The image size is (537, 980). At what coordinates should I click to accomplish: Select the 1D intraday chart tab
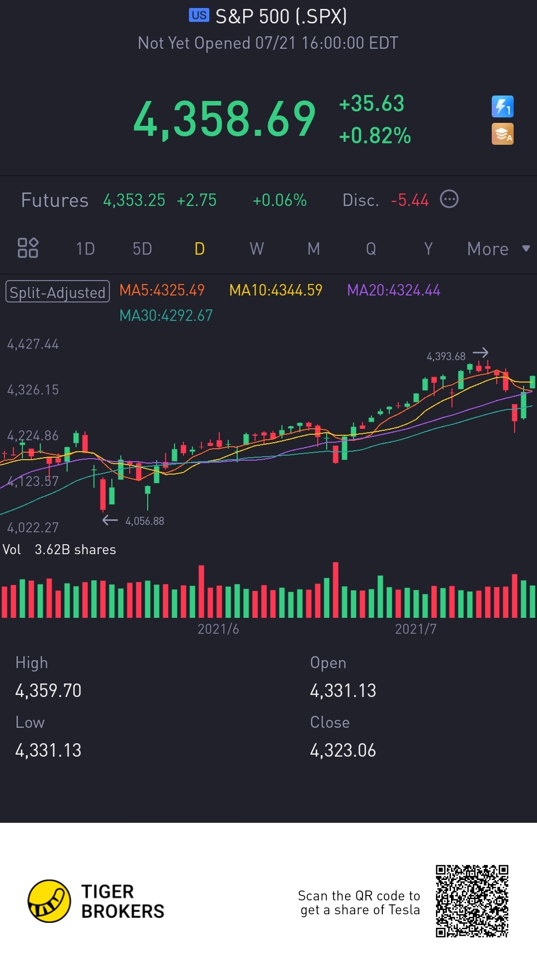pyautogui.click(x=85, y=249)
